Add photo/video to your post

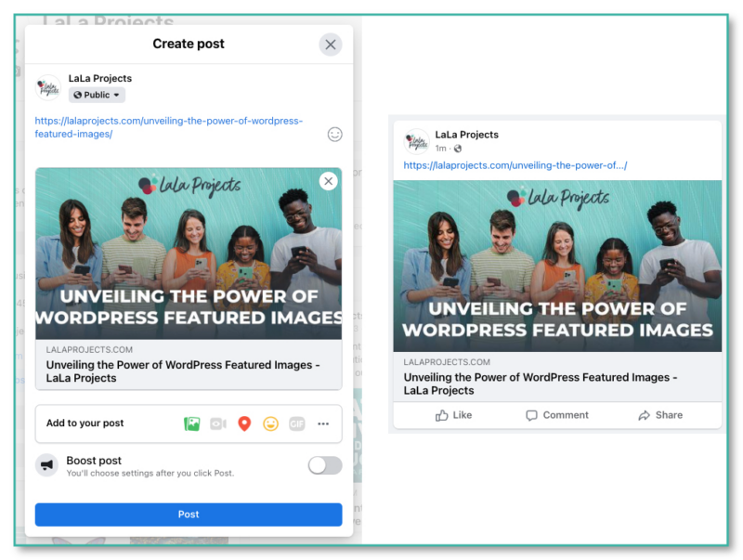(191, 423)
